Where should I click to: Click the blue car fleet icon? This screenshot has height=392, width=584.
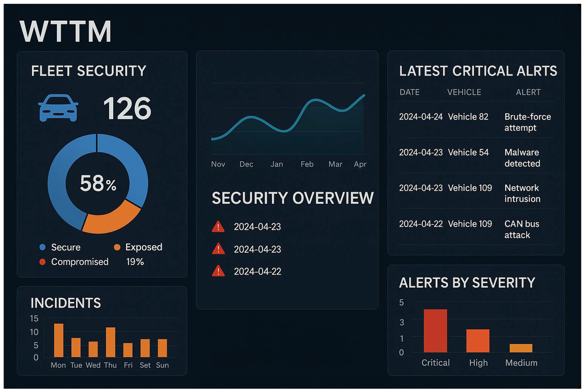pos(58,108)
